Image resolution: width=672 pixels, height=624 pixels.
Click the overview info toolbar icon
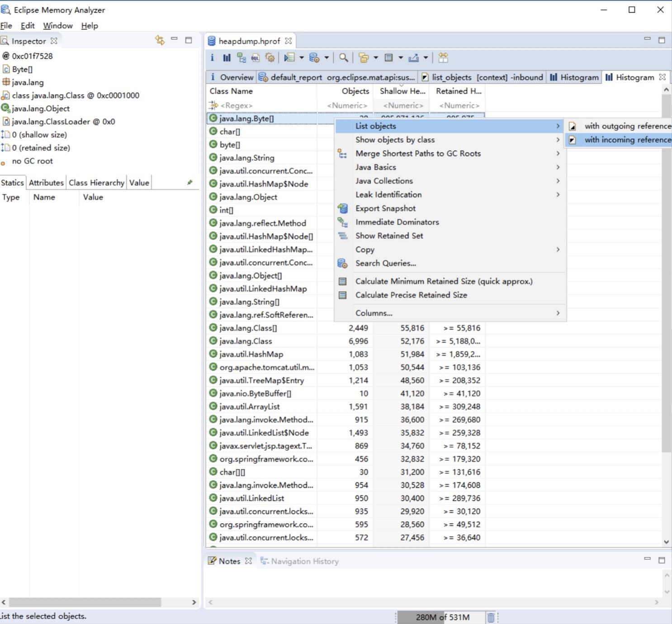tap(212, 58)
